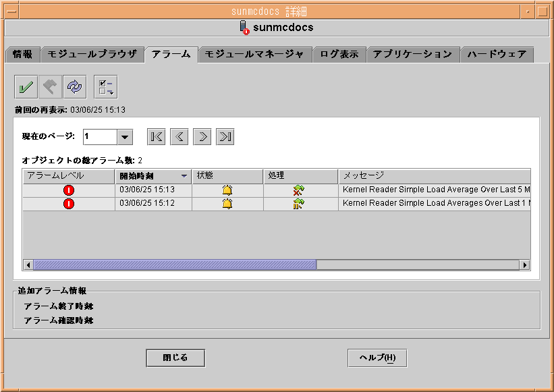Switch to the ハードウェア tab

(497, 55)
